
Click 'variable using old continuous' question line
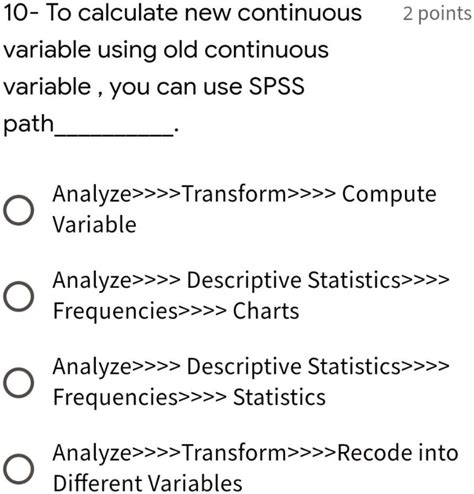[x=166, y=50]
